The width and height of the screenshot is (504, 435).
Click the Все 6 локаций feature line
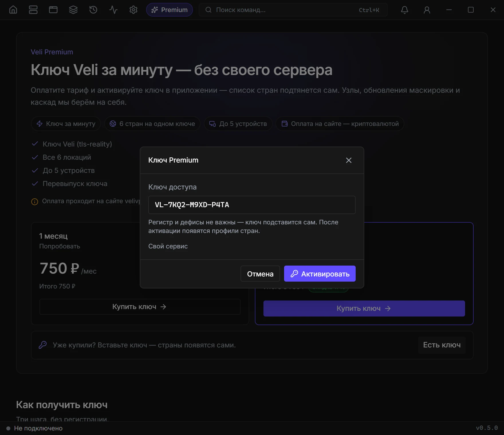(67, 157)
